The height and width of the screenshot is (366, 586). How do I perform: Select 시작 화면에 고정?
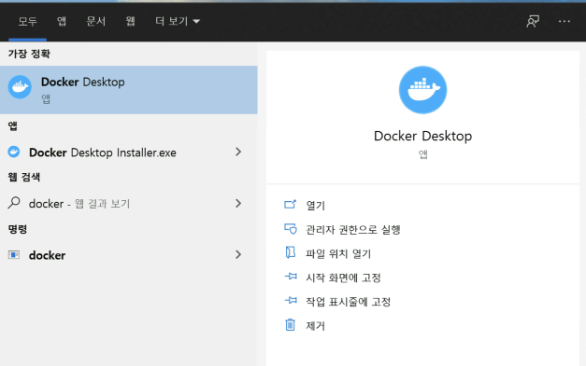tap(343, 277)
